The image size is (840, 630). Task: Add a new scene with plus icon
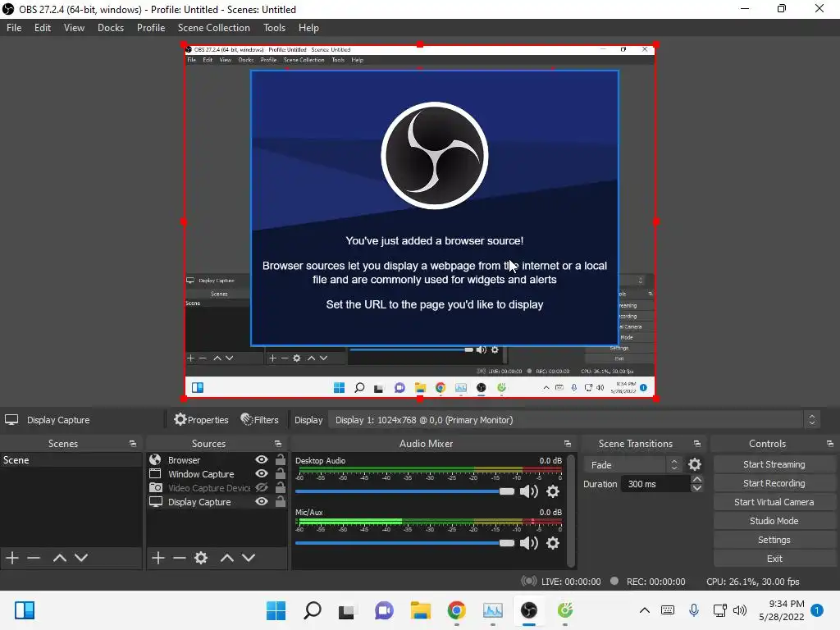pos(12,558)
